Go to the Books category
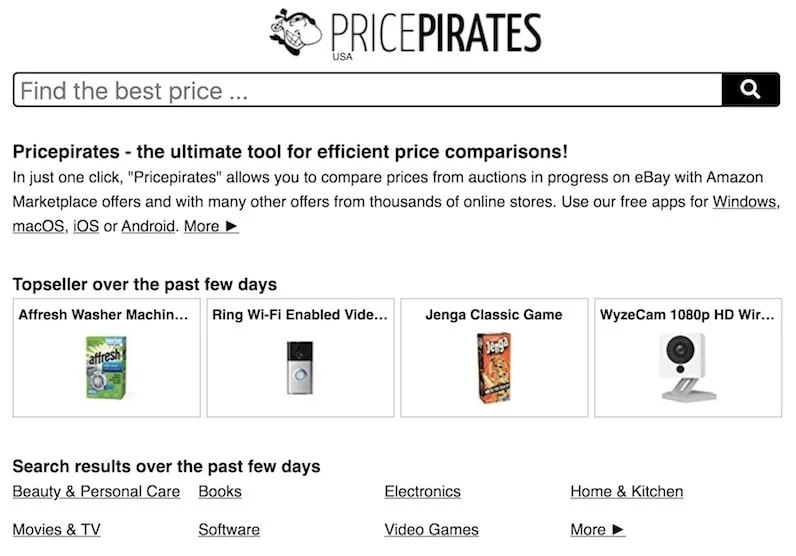 point(220,491)
